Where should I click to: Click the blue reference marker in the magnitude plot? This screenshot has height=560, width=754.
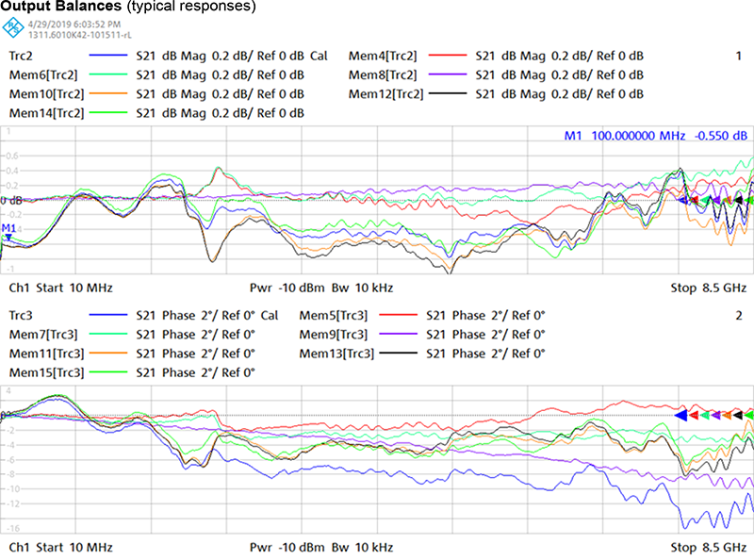coord(684,200)
